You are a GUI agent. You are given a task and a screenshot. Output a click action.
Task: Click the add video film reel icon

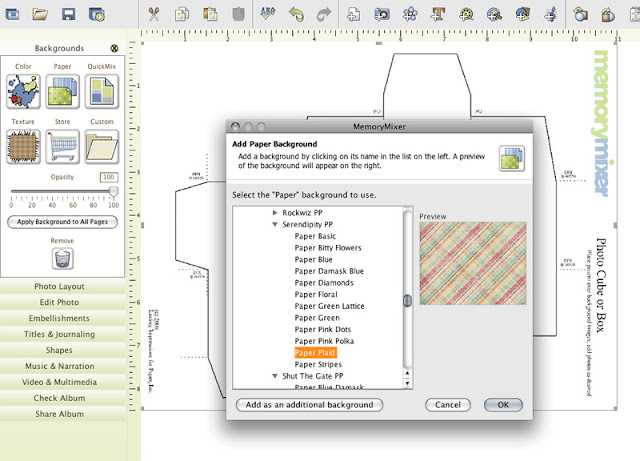coord(466,15)
